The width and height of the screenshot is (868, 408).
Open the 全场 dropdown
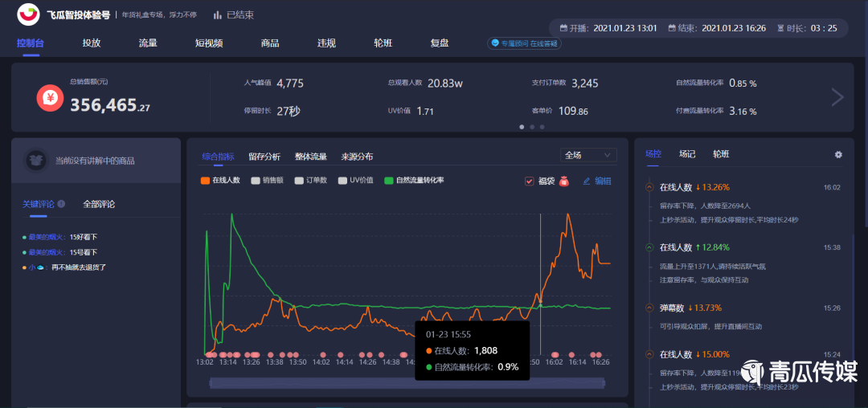coord(588,155)
